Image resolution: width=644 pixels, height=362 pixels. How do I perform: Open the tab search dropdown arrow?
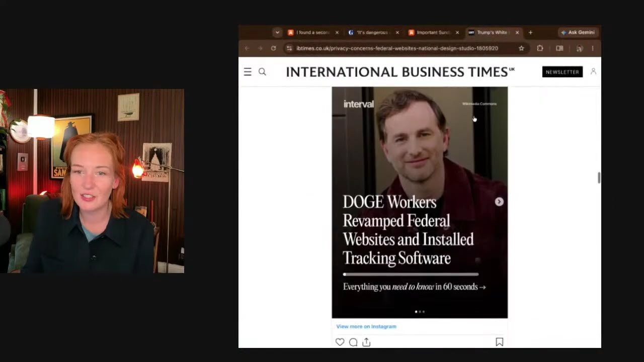click(277, 32)
